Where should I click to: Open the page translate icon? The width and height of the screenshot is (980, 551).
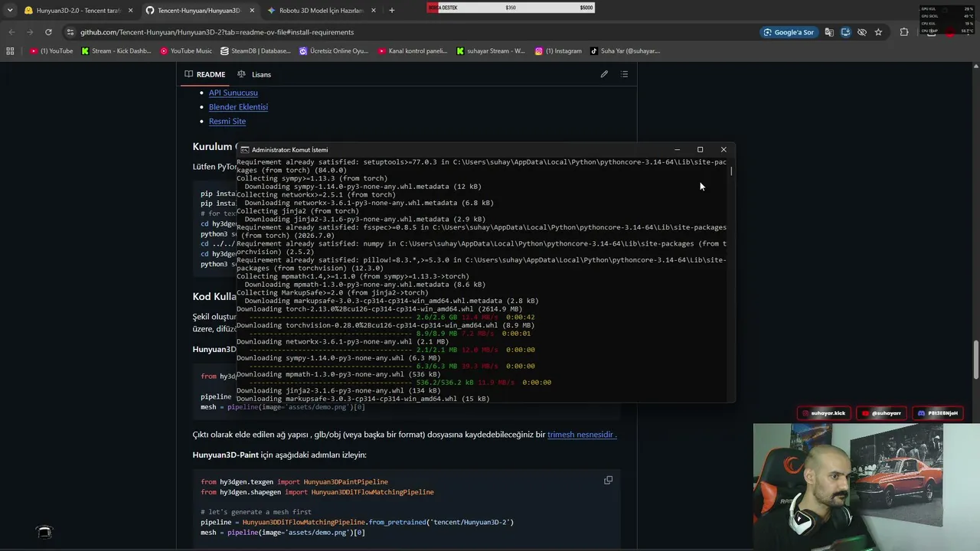[829, 32]
